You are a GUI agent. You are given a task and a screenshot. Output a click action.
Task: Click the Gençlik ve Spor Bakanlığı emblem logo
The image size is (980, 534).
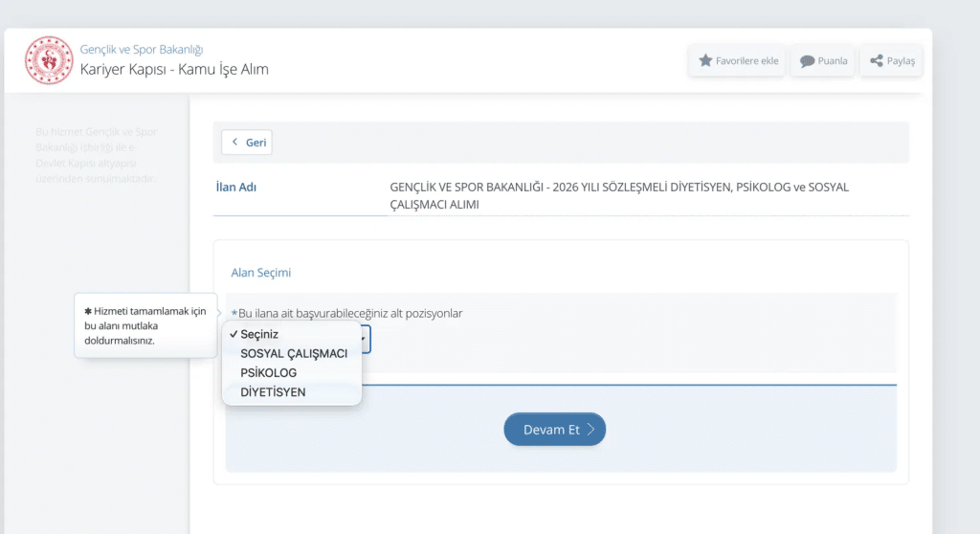coord(49,60)
